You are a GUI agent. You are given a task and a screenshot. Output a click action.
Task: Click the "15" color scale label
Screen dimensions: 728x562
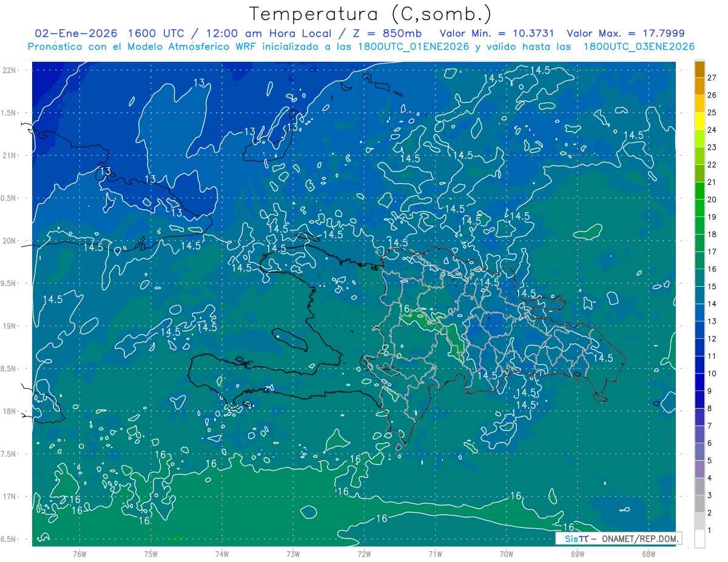click(712, 286)
